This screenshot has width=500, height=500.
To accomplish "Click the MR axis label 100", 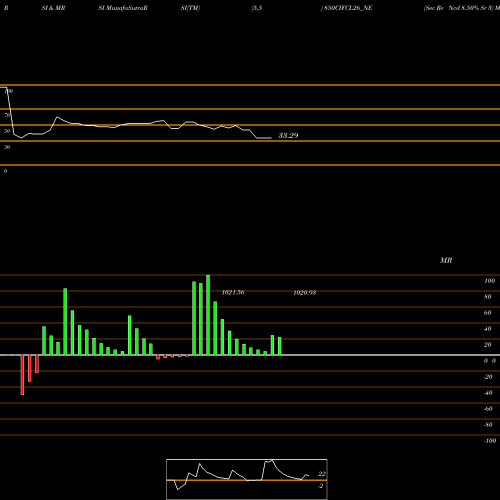I will coord(489,281).
